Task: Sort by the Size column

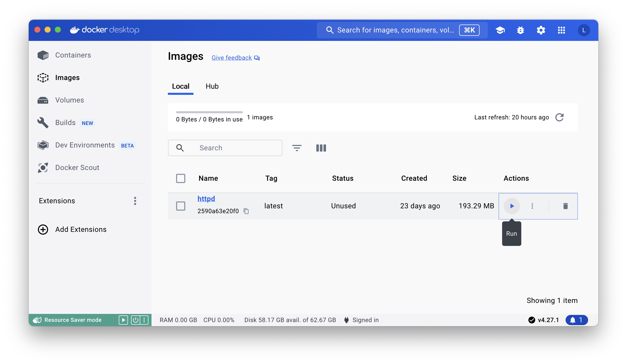Action: tap(459, 178)
